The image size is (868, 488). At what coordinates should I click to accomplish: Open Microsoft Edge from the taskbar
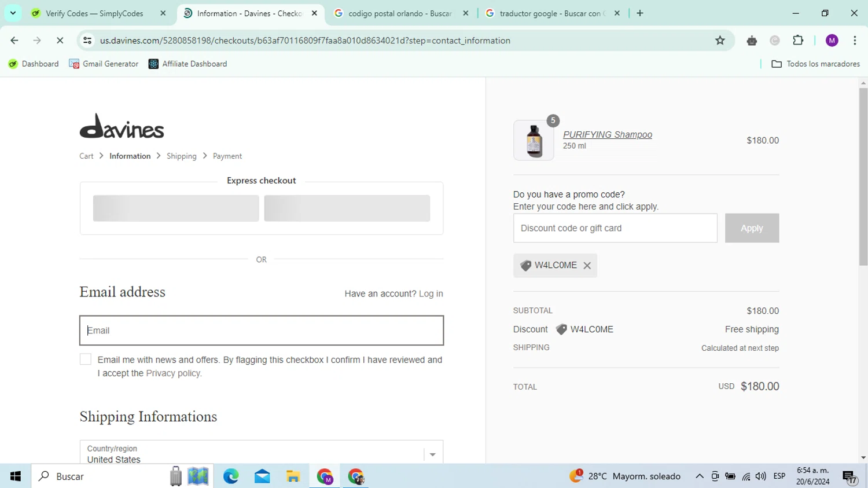[231, 476]
